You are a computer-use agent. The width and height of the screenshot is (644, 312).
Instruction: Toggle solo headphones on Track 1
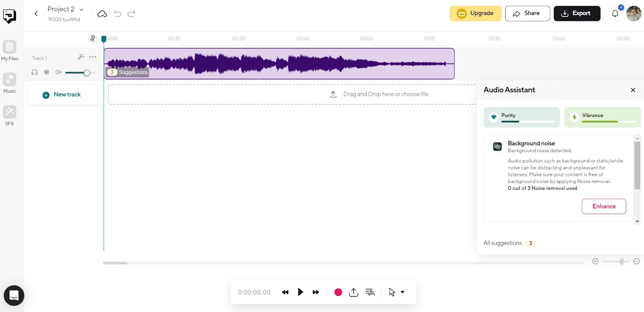pos(35,72)
